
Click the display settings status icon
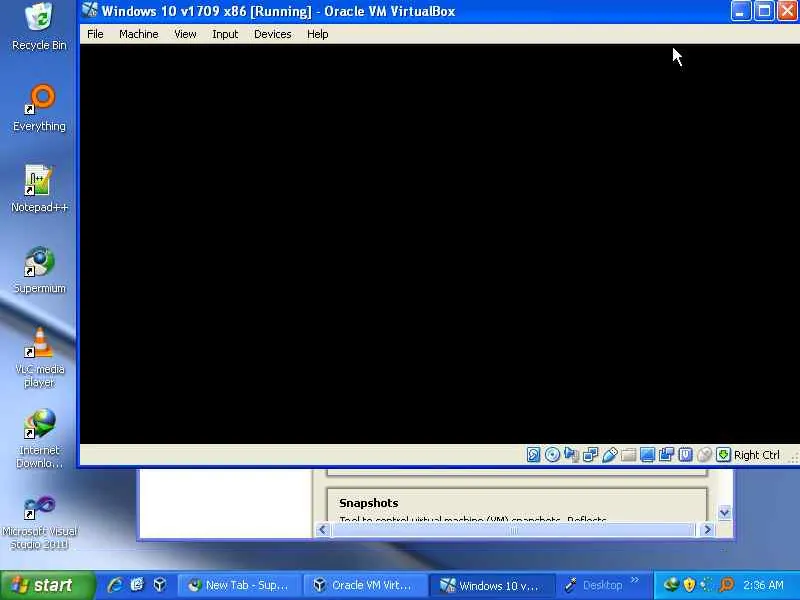(x=647, y=455)
